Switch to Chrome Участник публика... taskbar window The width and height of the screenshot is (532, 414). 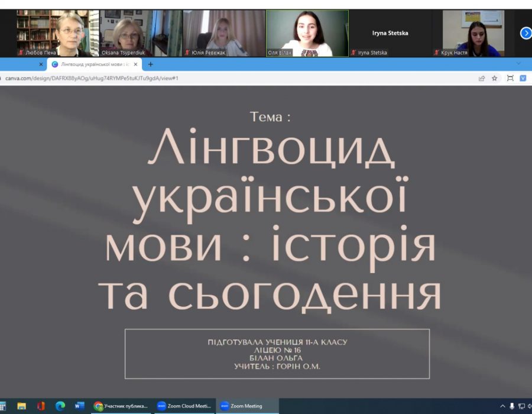(x=122, y=406)
